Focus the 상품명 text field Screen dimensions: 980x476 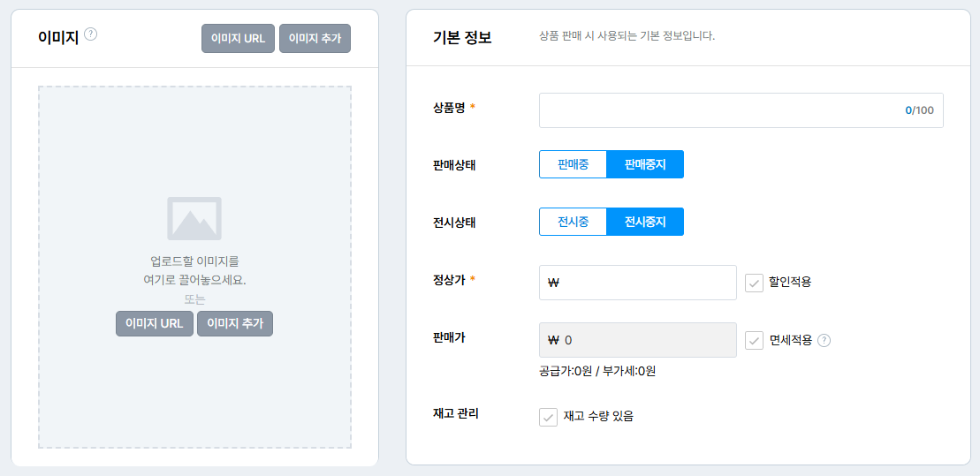pos(716,110)
